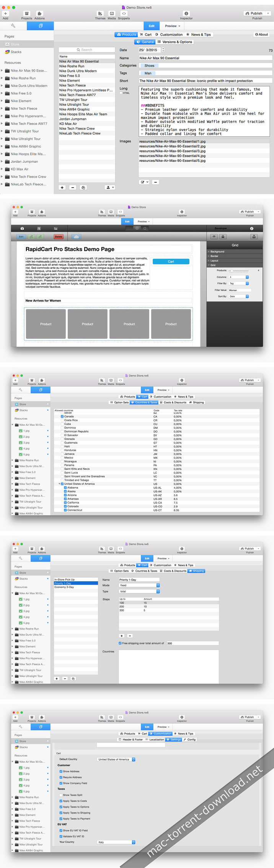Click the Filter Value field containing Woman
This screenshot has width=274, height=868.
click(x=240, y=290)
